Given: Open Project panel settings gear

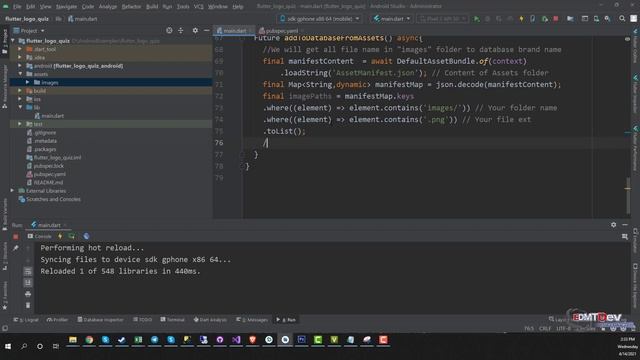Looking at the screenshot, I should tap(195, 31).
